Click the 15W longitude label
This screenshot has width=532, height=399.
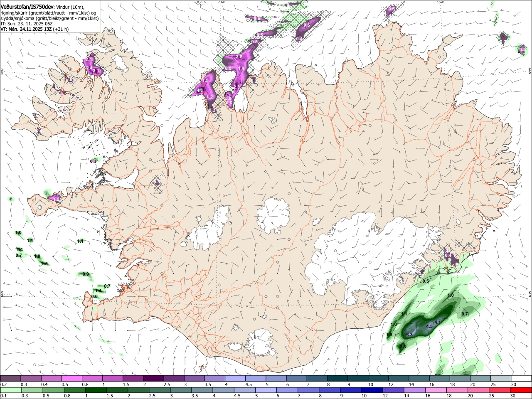pos(440,2)
